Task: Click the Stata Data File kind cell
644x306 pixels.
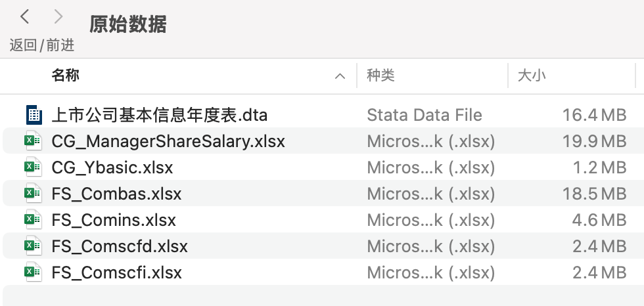Action: point(425,115)
